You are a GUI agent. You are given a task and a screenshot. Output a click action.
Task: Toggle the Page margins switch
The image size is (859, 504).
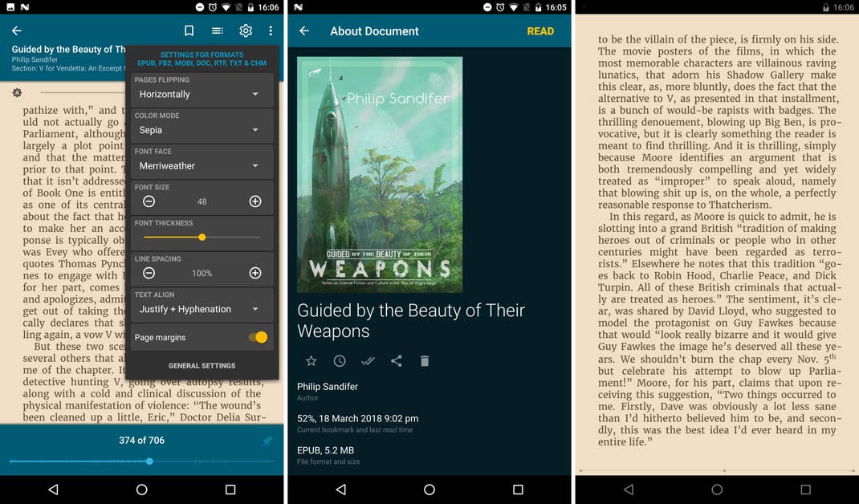258,338
